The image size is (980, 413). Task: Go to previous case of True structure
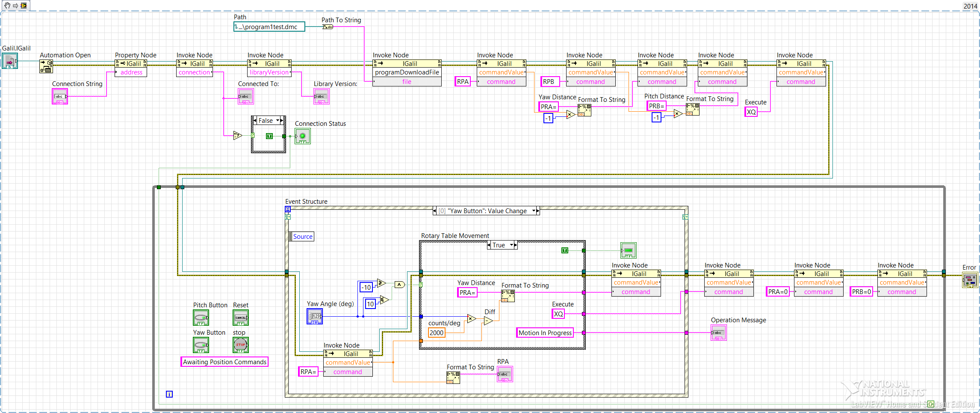pos(489,245)
